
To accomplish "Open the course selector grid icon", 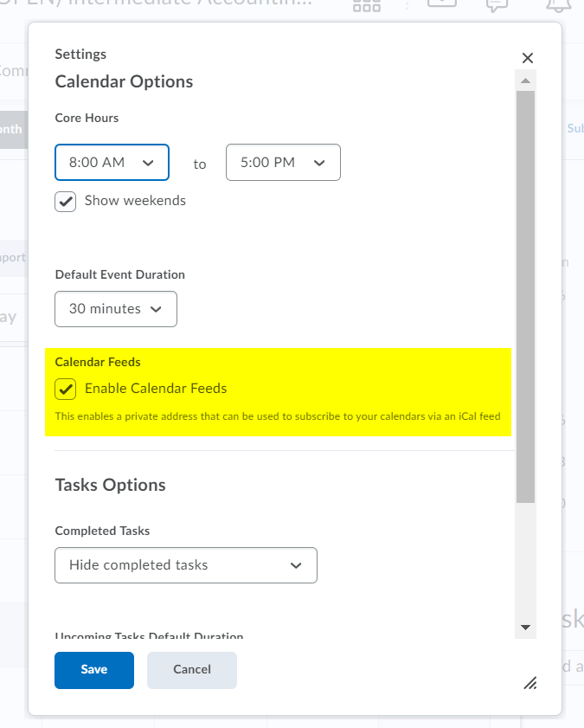I will point(367,5).
